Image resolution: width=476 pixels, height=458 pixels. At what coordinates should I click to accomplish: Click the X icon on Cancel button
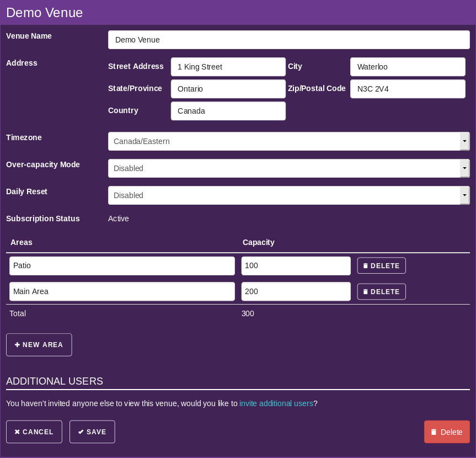pos(17,432)
